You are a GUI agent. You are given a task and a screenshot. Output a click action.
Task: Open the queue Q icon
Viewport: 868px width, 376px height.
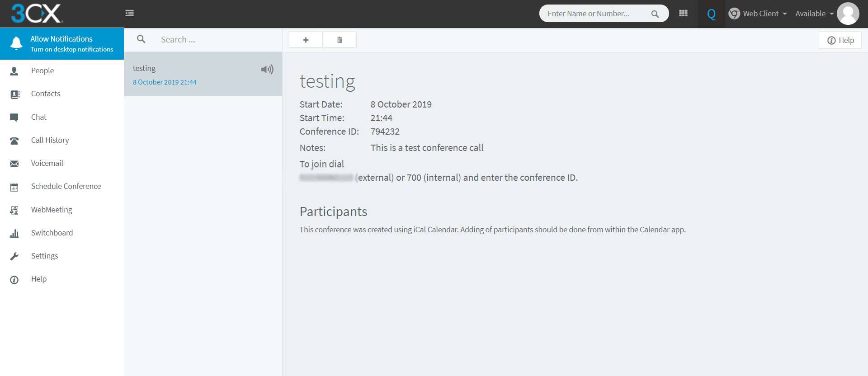[x=711, y=14]
